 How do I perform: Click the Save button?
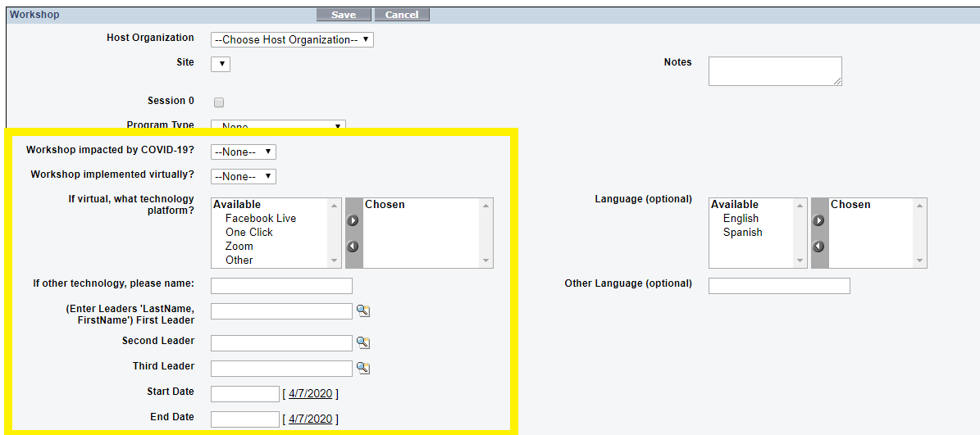(x=344, y=15)
